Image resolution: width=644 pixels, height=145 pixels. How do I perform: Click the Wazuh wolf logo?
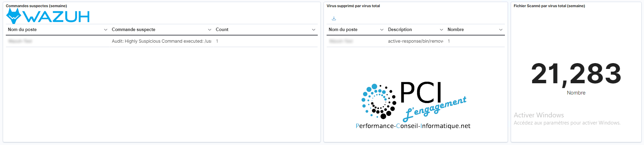pyautogui.click(x=14, y=16)
